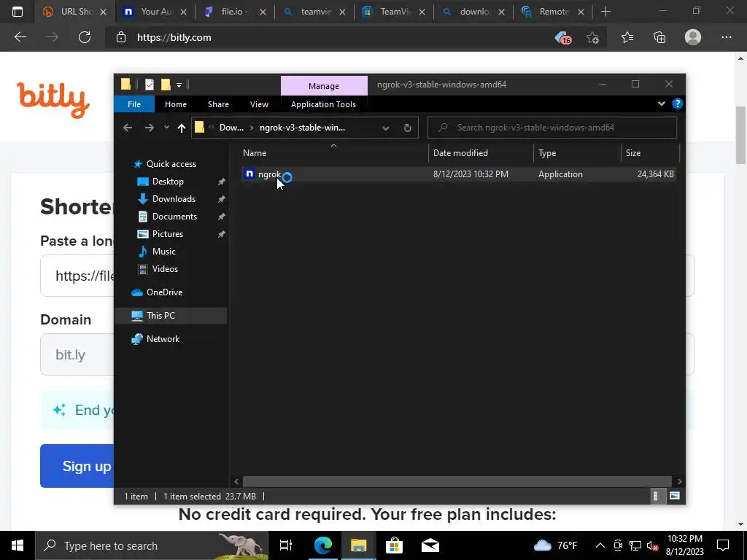The height and width of the screenshot is (560, 747).
Task: Open Explorer Help question mark icon
Action: click(x=677, y=104)
